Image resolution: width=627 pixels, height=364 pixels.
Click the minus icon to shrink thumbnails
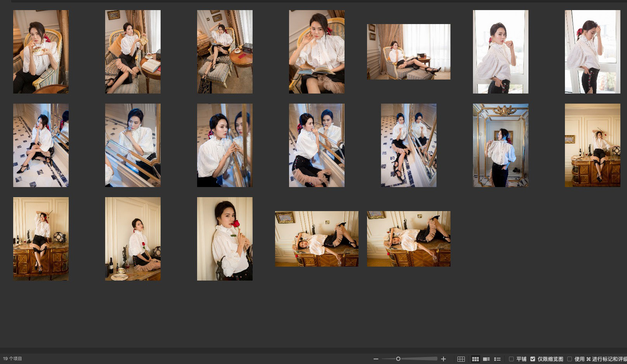[376, 359]
